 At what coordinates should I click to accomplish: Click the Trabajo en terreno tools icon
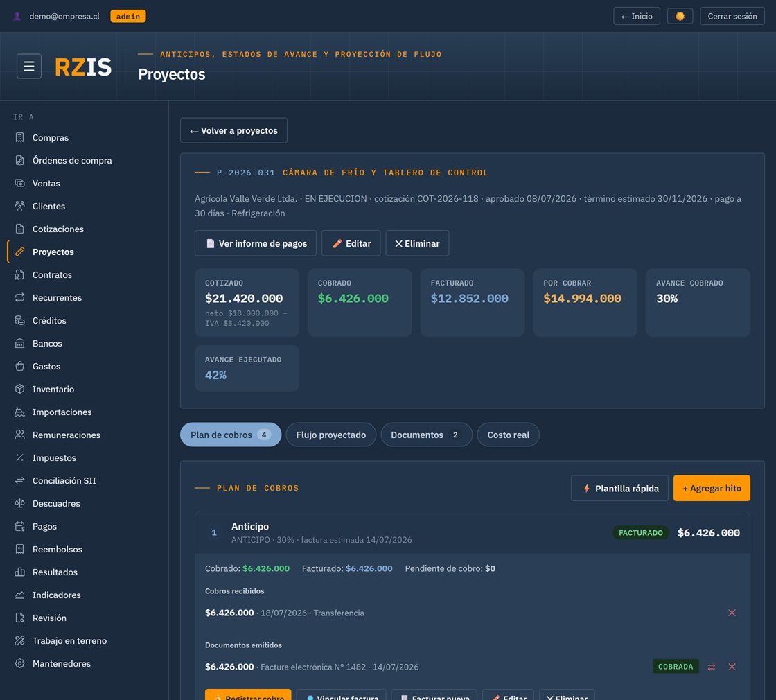click(x=20, y=640)
